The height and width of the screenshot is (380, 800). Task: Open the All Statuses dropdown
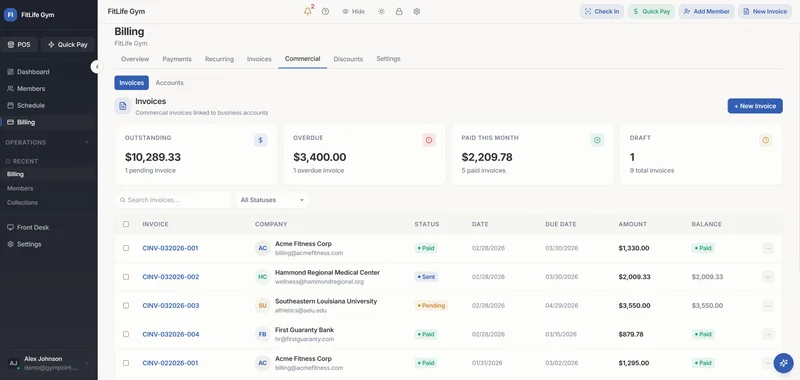pos(272,200)
